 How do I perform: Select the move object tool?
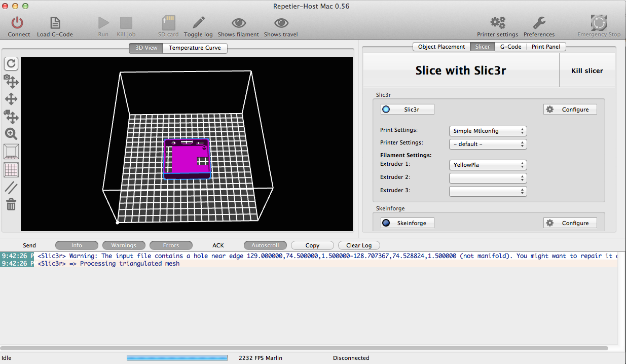[x=11, y=117]
